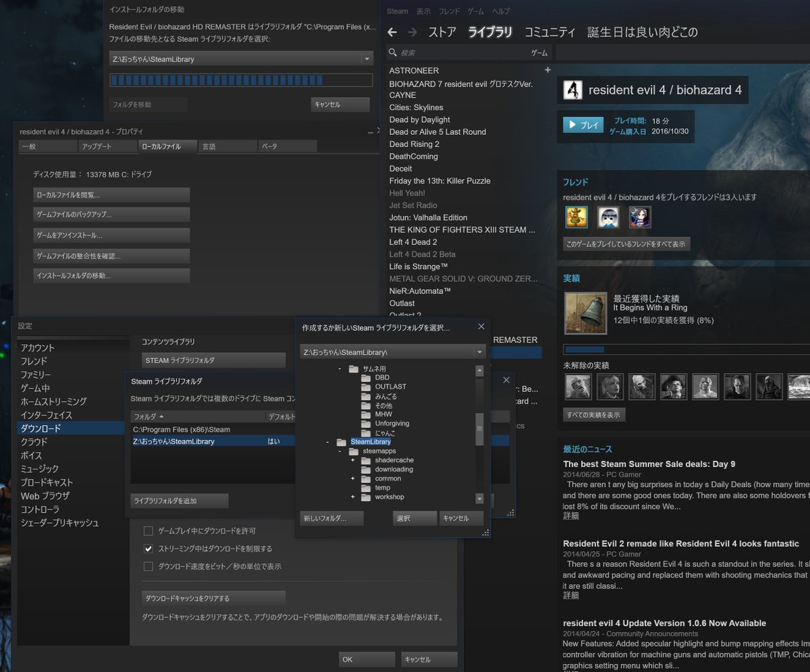Click ゲームファイルの整合性を確認 button
The width and height of the screenshot is (810, 672).
click(111, 256)
